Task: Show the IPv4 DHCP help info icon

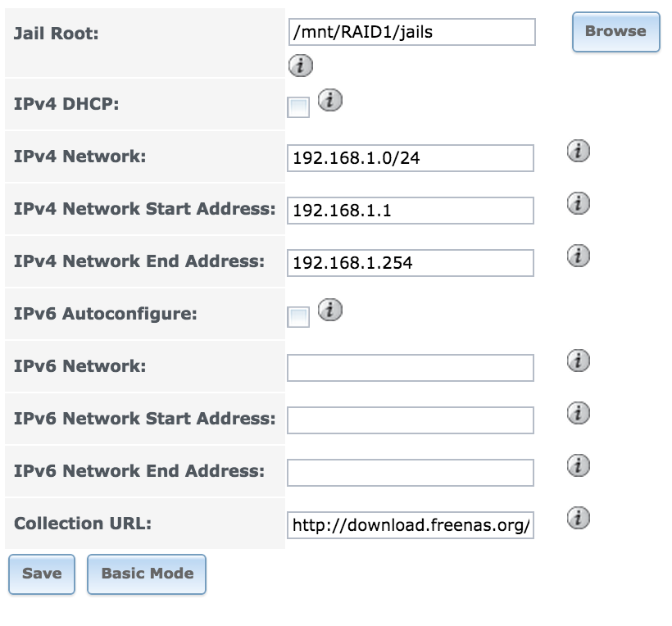Action: click(x=330, y=100)
